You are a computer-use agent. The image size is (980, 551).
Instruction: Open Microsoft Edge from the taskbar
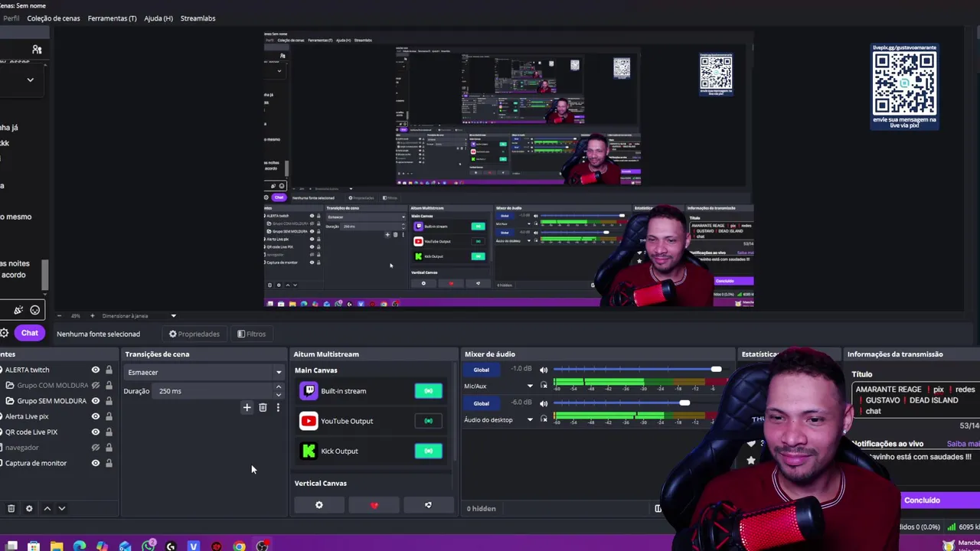coord(80,546)
